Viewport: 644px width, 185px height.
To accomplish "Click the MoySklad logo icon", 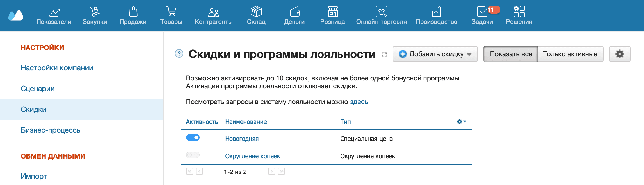I will tap(16, 15).
